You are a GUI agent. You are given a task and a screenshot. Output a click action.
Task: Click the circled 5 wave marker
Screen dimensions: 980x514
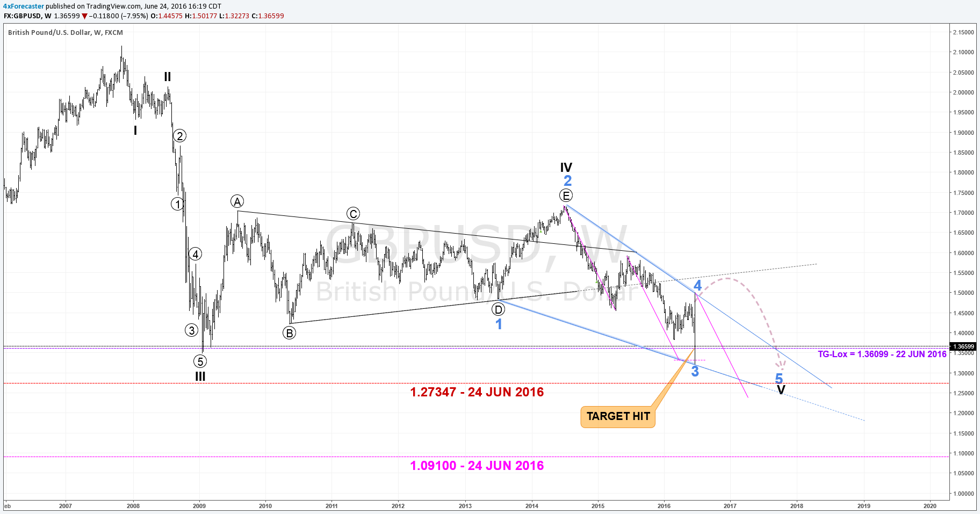[200, 361]
